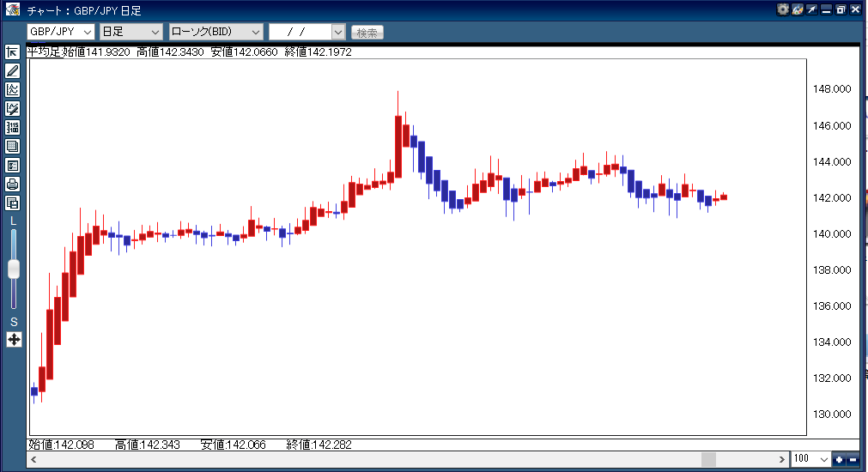Click the grid layout icon

13,147
